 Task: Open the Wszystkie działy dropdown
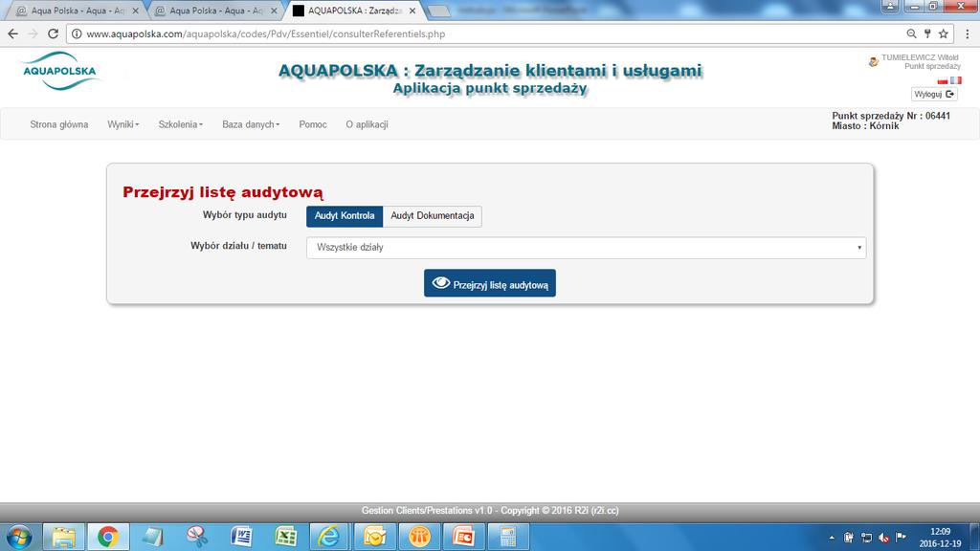coord(587,248)
